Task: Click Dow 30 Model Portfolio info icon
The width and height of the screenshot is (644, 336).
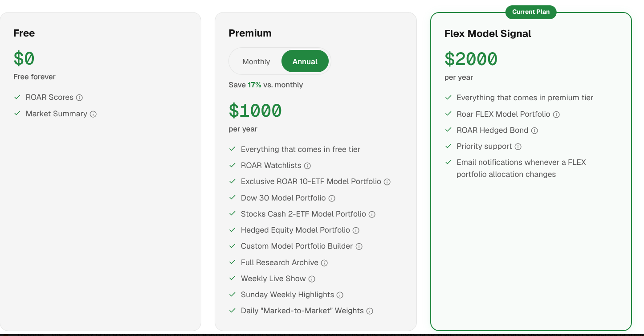Action: [x=332, y=198]
